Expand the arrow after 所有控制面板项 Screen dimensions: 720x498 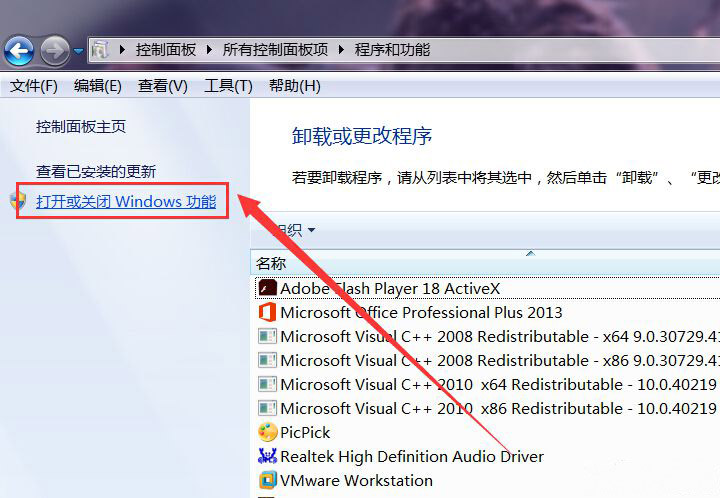(341, 50)
